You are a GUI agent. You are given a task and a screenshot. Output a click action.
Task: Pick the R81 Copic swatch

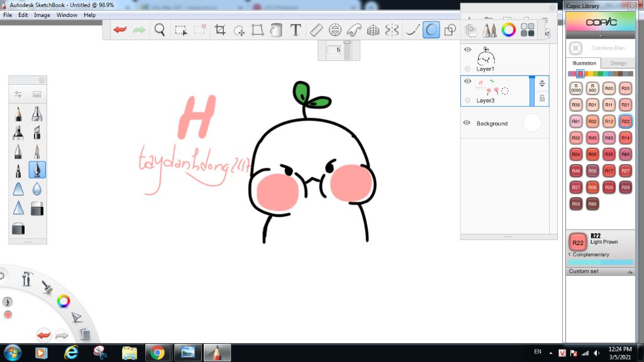tap(576, 121)
